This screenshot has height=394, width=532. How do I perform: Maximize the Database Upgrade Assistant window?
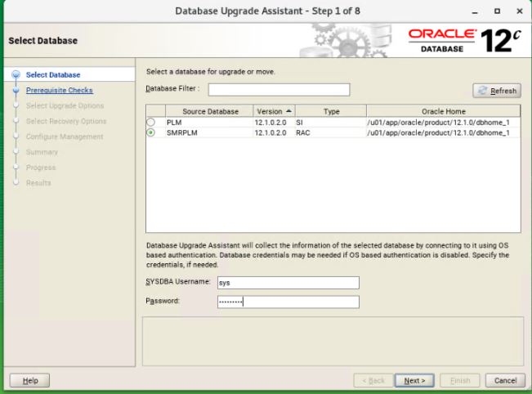tap(497, 11)
